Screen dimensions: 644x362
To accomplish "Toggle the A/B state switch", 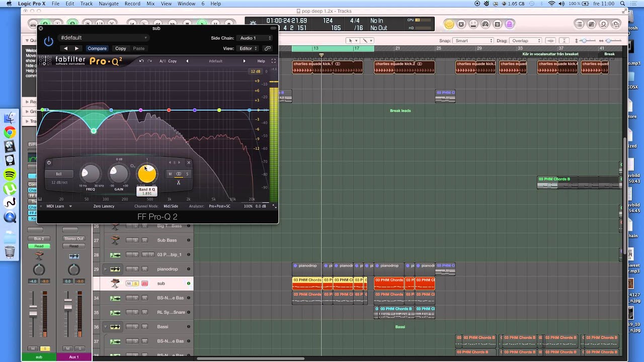I will coord(163,61).
